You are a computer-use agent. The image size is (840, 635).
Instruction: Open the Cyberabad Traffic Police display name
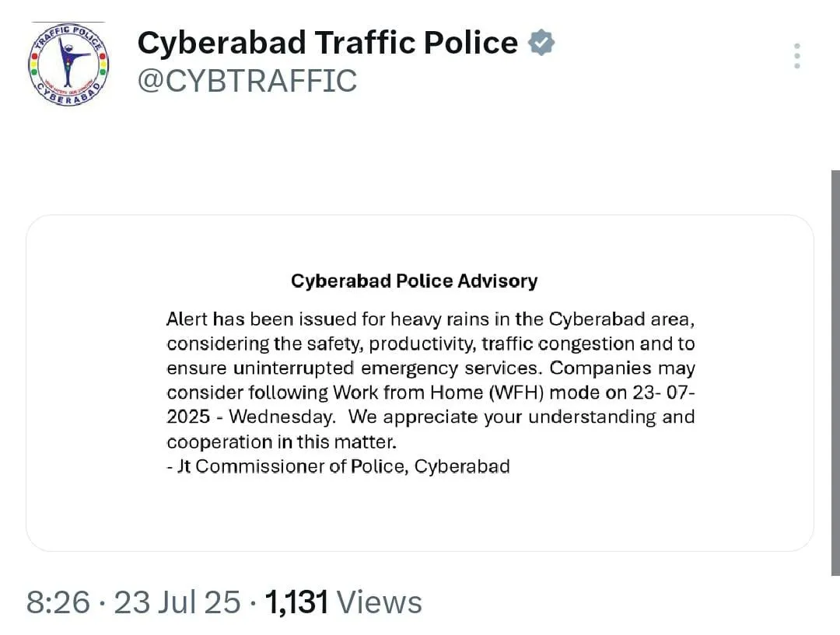pos(327,42)
